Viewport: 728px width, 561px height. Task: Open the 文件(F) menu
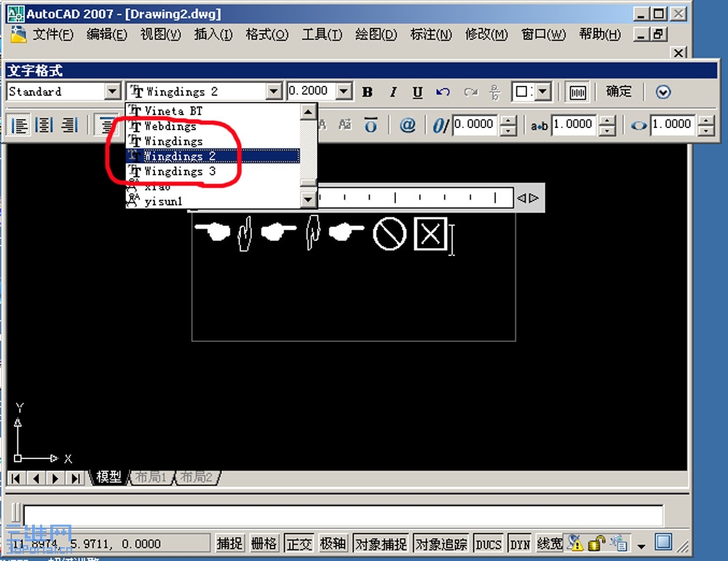coord(53,35)
